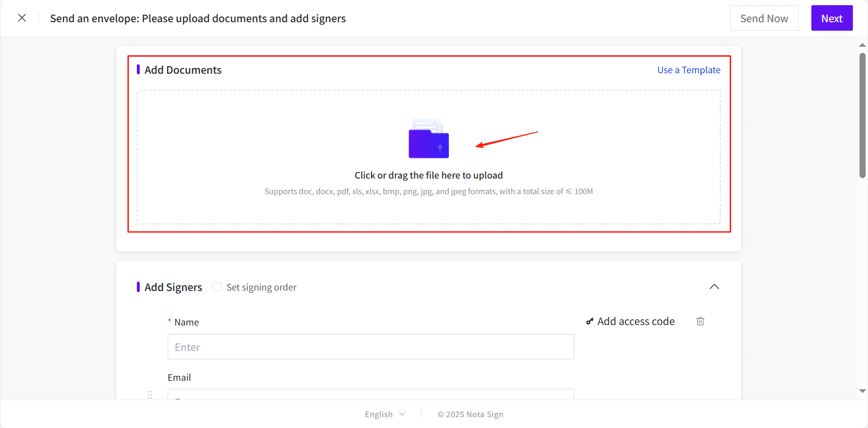
Task: Click the delete signer trash icon
Action: (700, 321)
